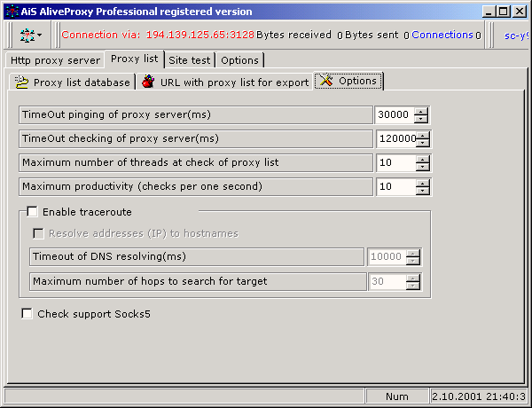
Task: Toggle Resolve addresses (IP) to hostnames
Action: coord(38,233)
